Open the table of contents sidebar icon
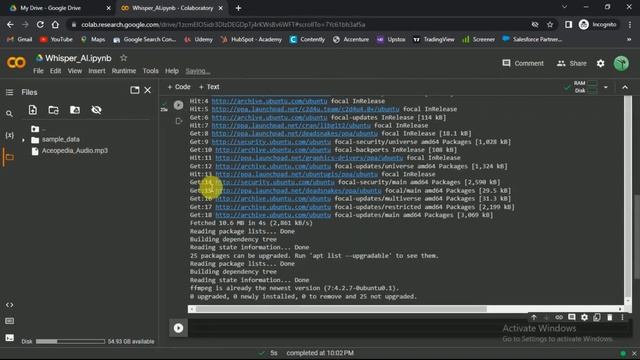Viewport: 640px width, 360px height. click(x=9, y=93)
